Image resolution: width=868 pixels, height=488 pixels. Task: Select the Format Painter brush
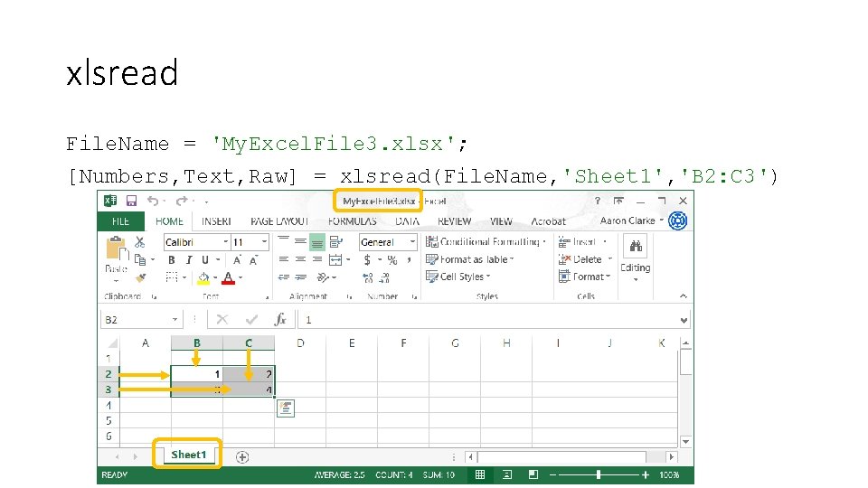[141, 277]
